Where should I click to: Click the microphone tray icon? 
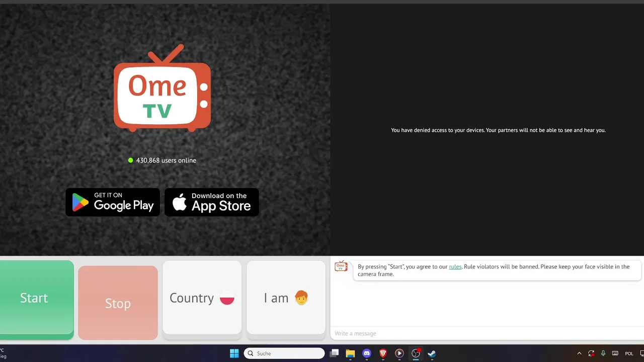coord(603,353)
